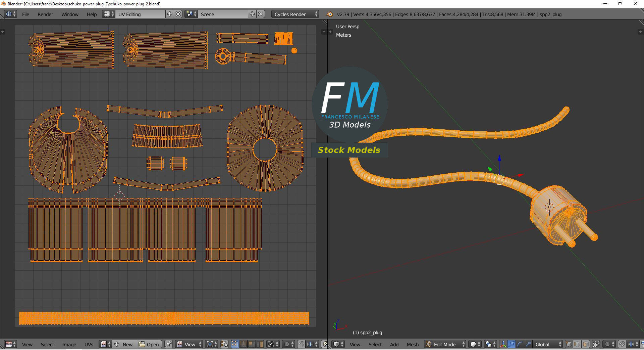
Task: Click the green Y axis manipulator arrow
Action: (x=490, y=169)
